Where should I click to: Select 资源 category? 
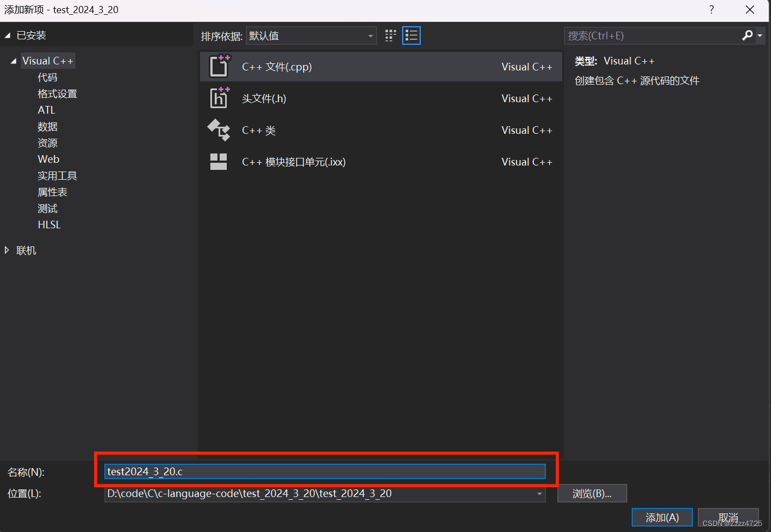(x=48, y=143)
